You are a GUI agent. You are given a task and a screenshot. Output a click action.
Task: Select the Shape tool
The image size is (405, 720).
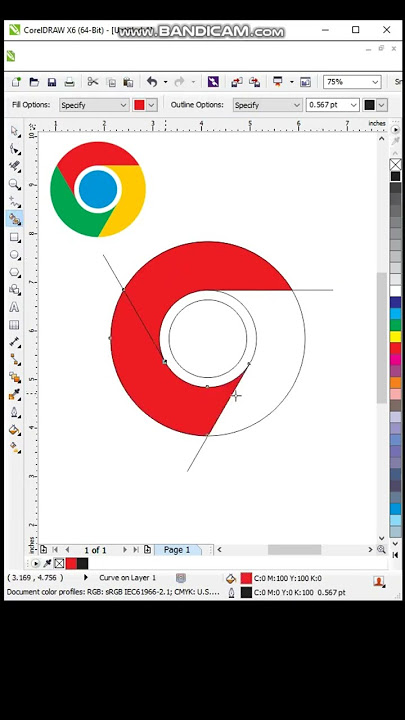(x=15, y=149)
